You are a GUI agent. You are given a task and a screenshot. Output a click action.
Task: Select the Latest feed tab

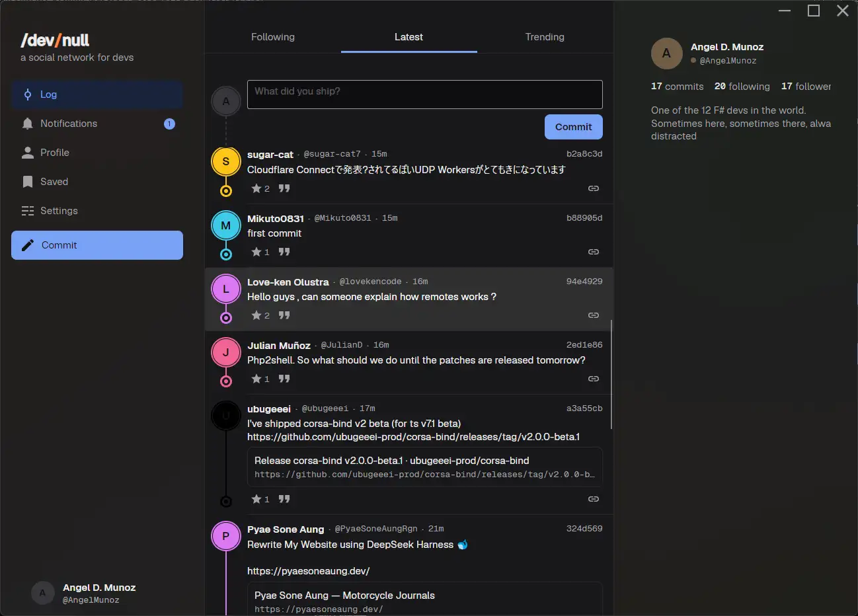click(409, 37)
